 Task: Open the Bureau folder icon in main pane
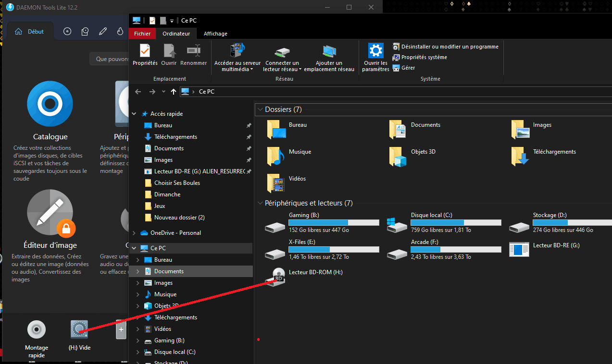click(x=276, y=129)
